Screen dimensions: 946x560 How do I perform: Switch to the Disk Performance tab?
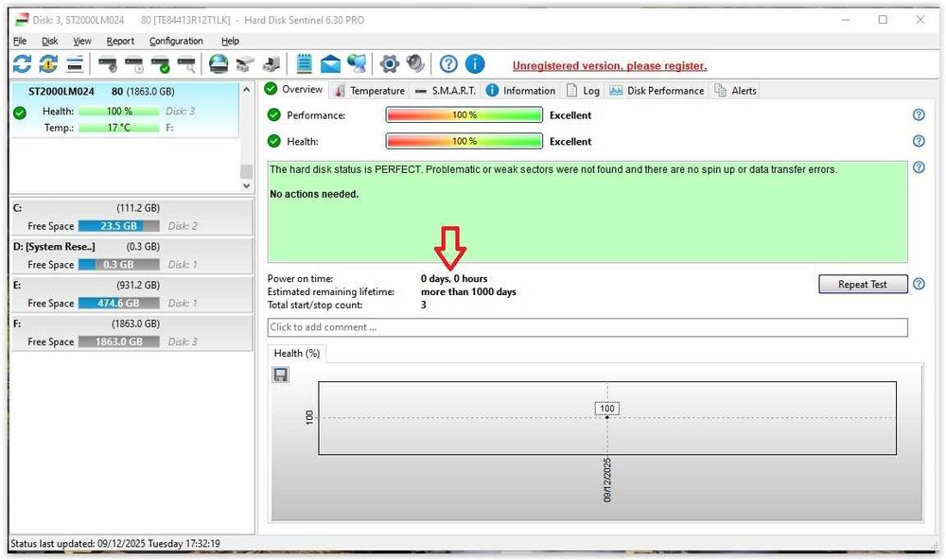tap(657, 91)
